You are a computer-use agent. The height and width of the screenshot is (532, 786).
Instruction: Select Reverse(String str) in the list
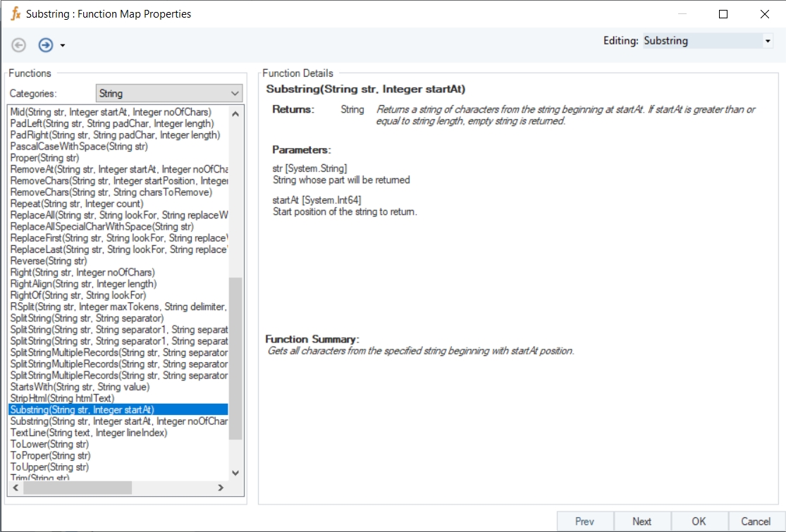coord(49,261)
